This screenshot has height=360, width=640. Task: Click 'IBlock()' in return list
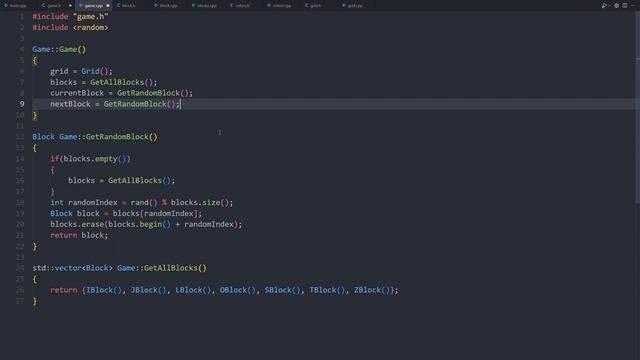(104, 290)
